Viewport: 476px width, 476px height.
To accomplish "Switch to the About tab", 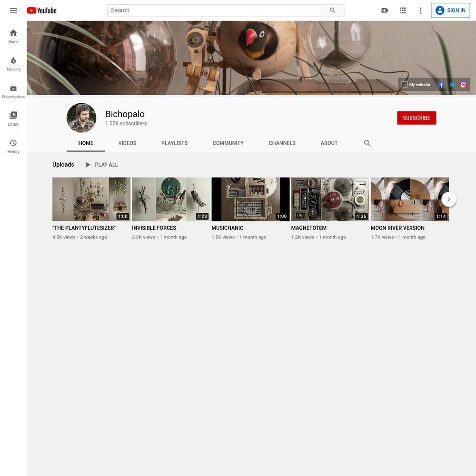I will (x=329, y=143).
